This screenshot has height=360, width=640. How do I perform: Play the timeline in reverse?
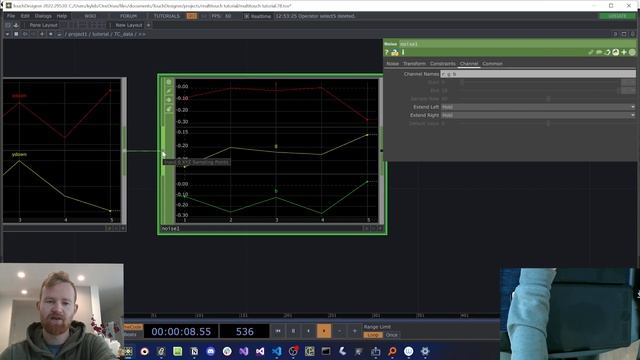tap(309, 331)
